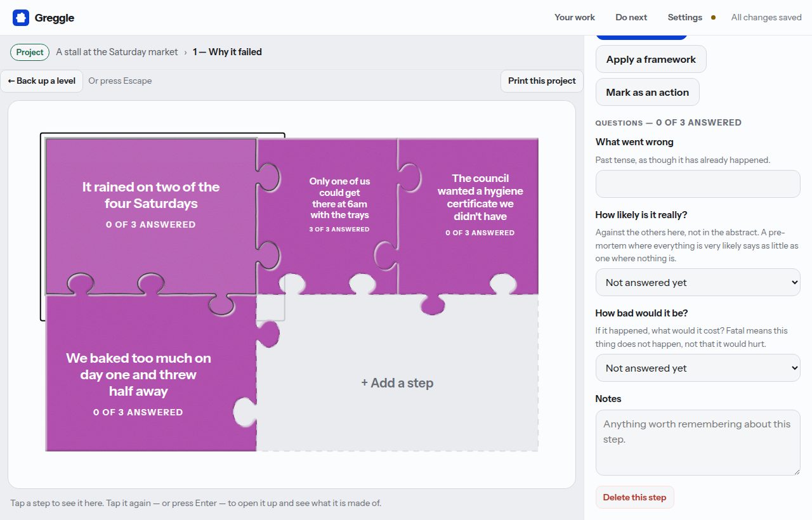Click the 1 — Why it failed breadcrumb
Viewport: 812px width, 520px height.
click(x=227, y=52)
